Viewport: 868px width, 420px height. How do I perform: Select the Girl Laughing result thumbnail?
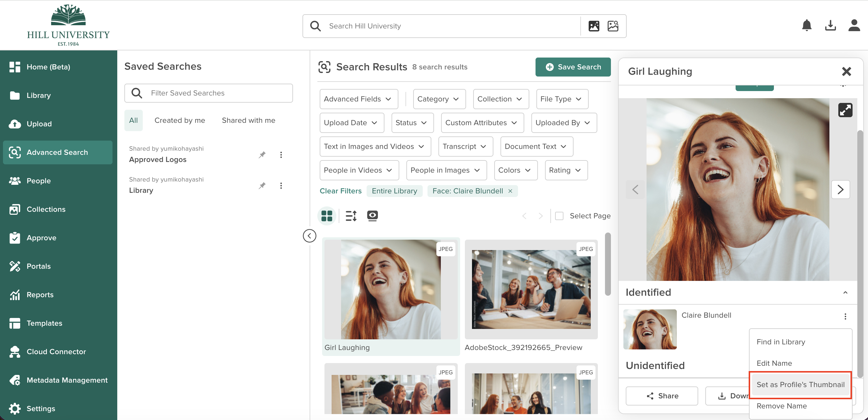coord(391,289)
